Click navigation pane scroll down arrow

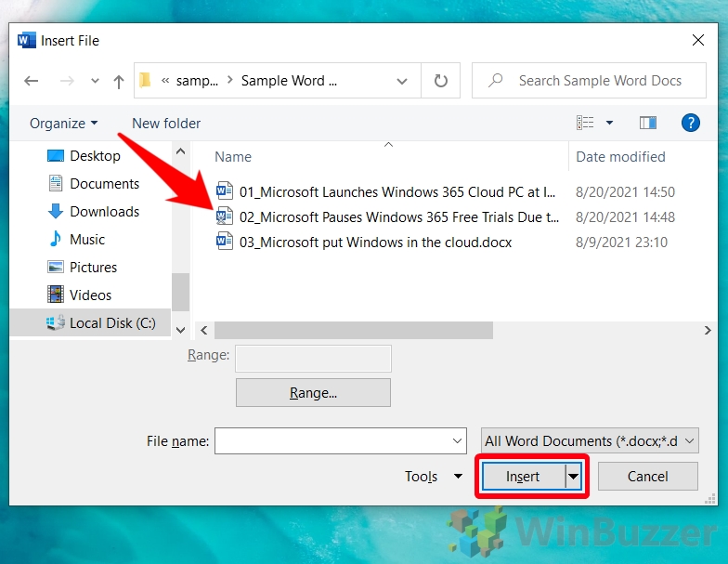(180, 331)
